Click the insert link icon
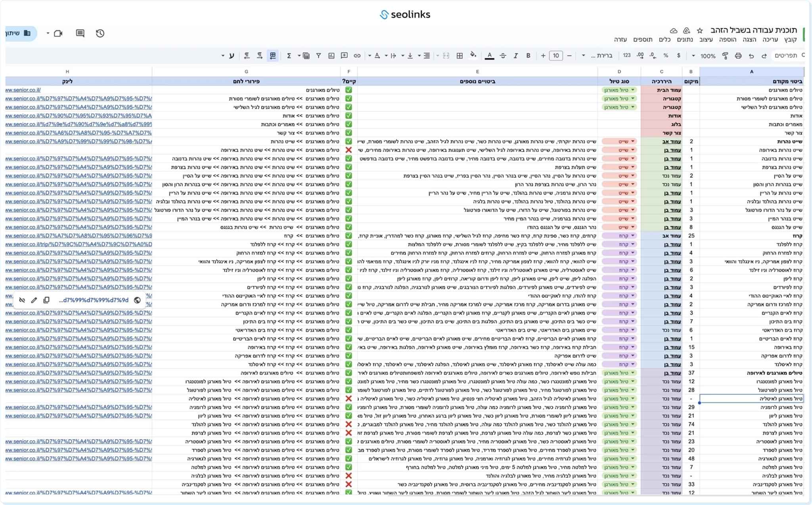The height and width of the screenshot is (505, 812). tap(357, 56)
